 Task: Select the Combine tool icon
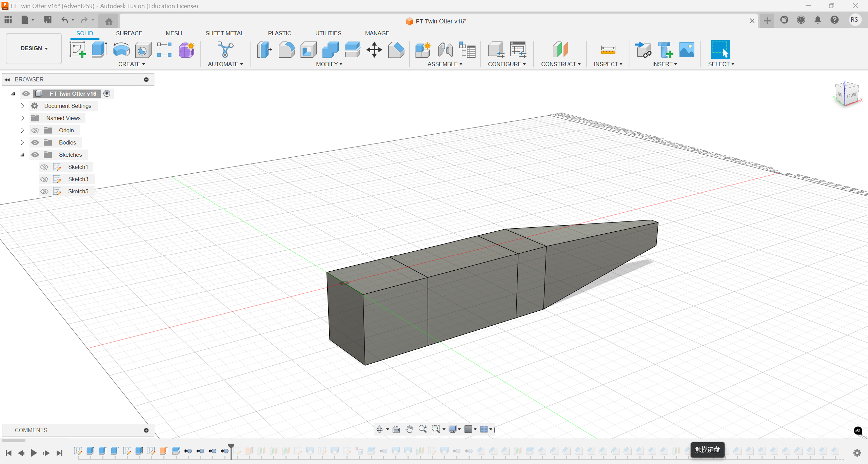coord(330,50)
